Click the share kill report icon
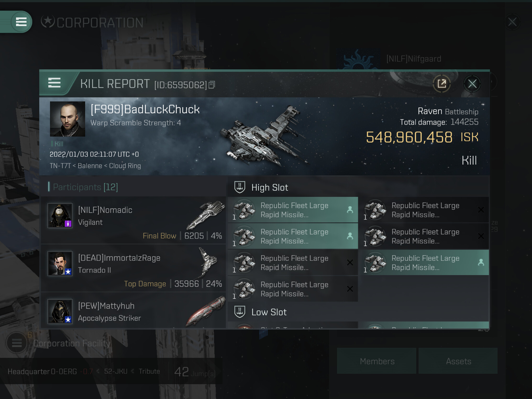This screenshot has height=399, width=532. point(442,84)
